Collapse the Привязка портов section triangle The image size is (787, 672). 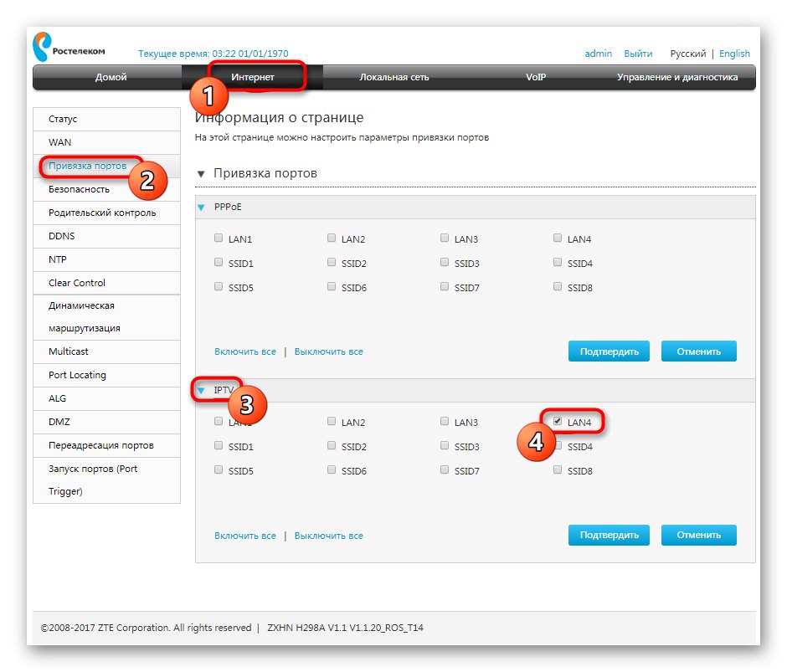click(x=201, y=174)
